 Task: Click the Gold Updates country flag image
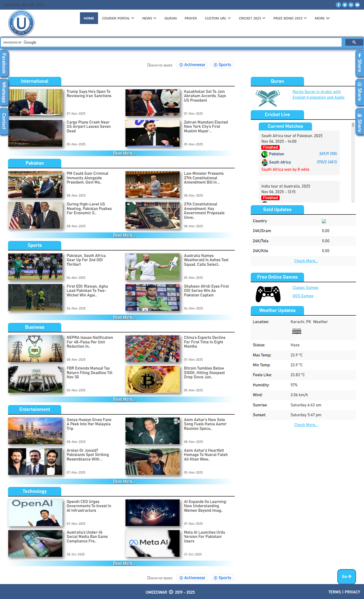click(x=324, y=221)
